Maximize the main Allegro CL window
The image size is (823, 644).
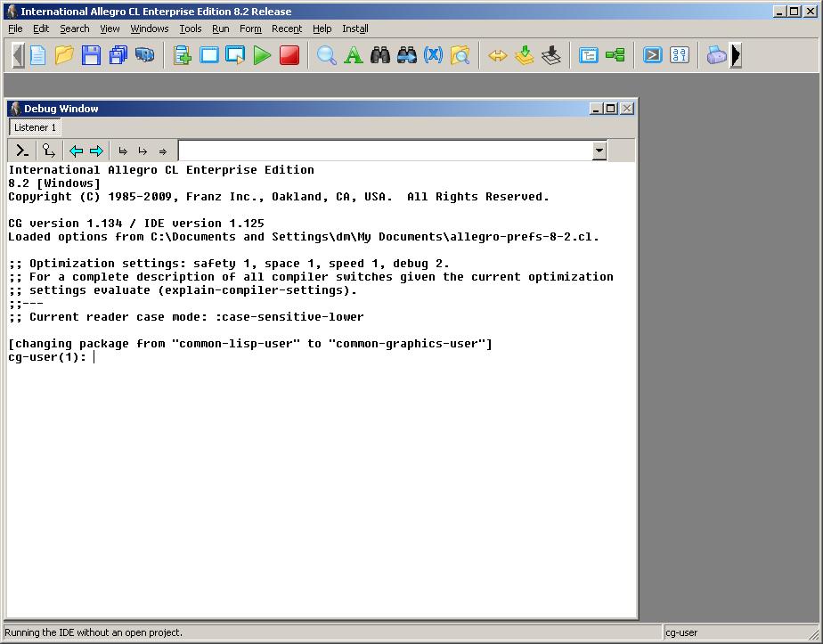pyautogui.click(x=794, y=11)
